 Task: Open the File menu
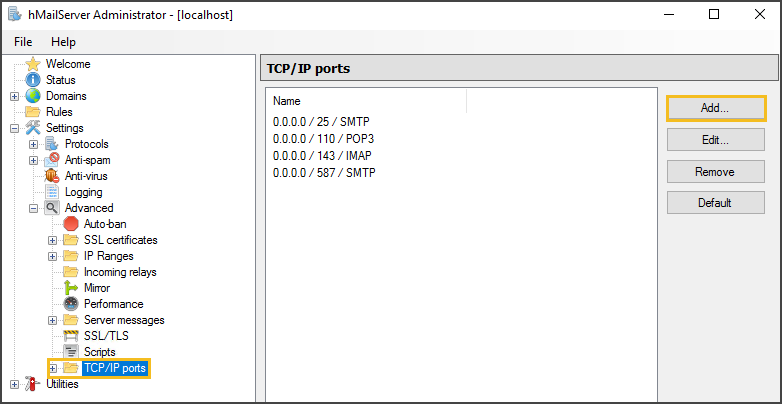point(23,42)
